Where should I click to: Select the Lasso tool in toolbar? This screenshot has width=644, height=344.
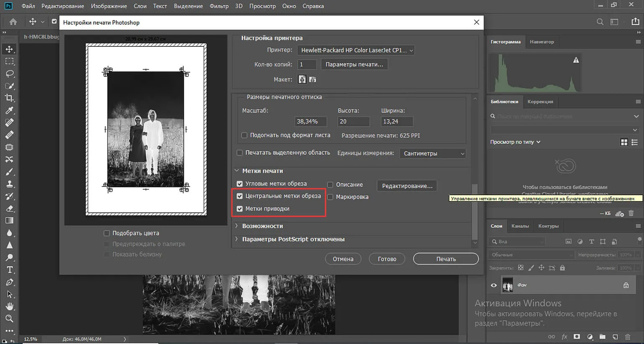click(x=10, y=74)
